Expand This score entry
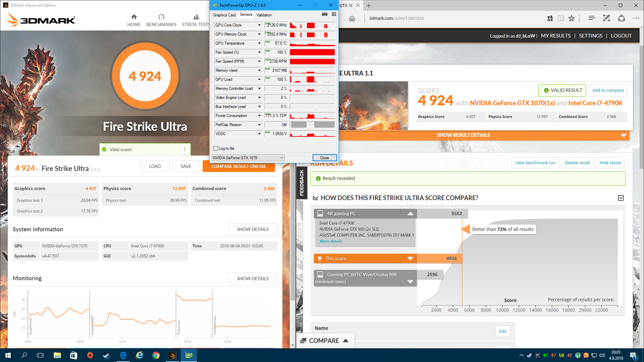 click(x=410, y=258)
